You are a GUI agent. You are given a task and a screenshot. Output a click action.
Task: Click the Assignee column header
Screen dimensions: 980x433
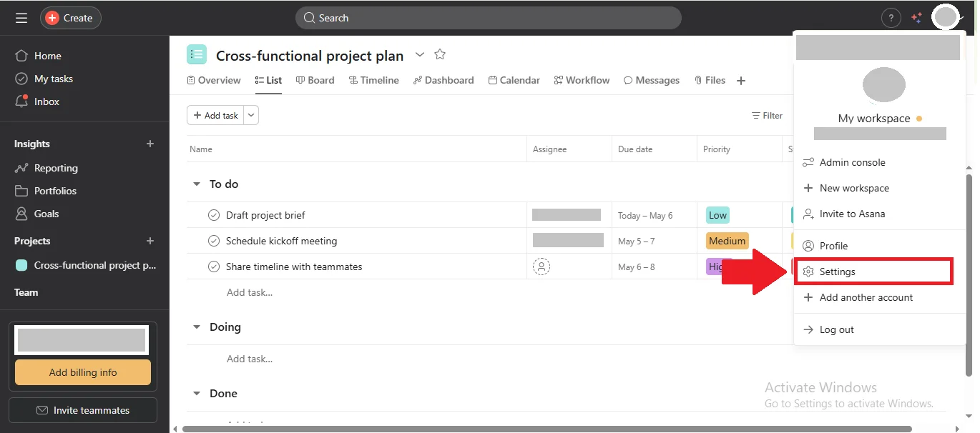click(549, 149)
